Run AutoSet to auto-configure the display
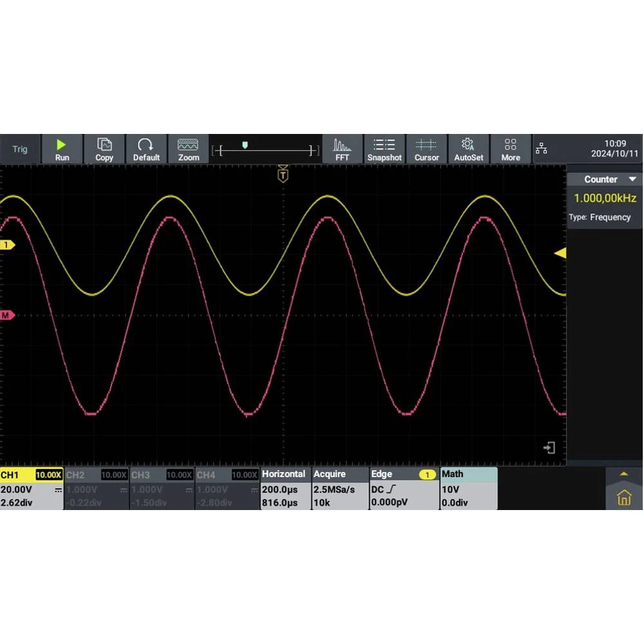Viewport: 644px width, 644px height. tap(468, 149)
